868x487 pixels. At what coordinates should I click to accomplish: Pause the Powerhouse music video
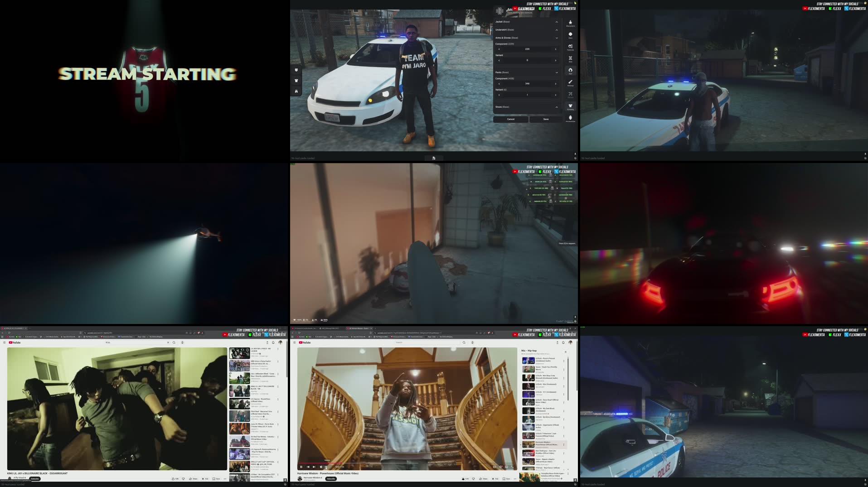click(x=301, y=467)
